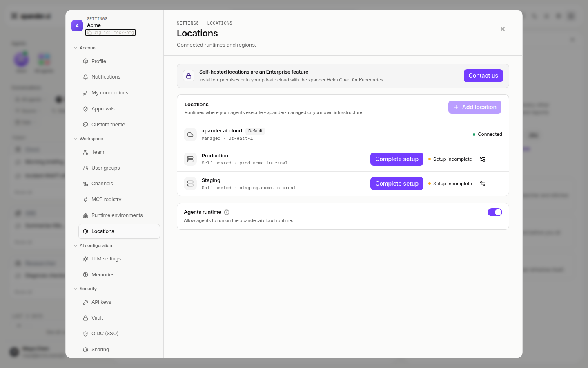Open settings sliders icon for Production row

pos(483,159)
